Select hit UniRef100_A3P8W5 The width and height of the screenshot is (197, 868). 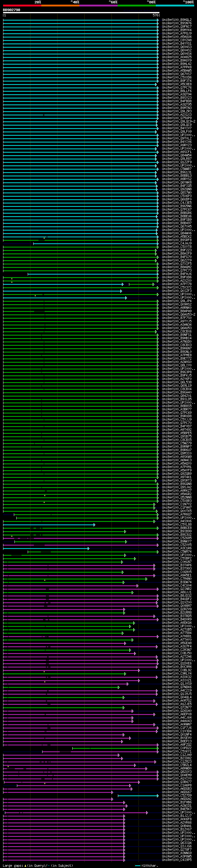(x=177, y=857)
